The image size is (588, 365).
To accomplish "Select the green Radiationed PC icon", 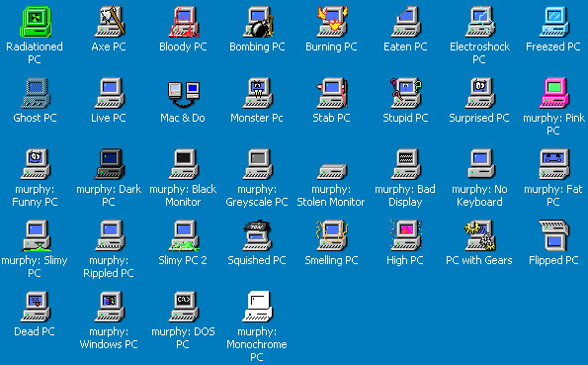I will [35, 22].
